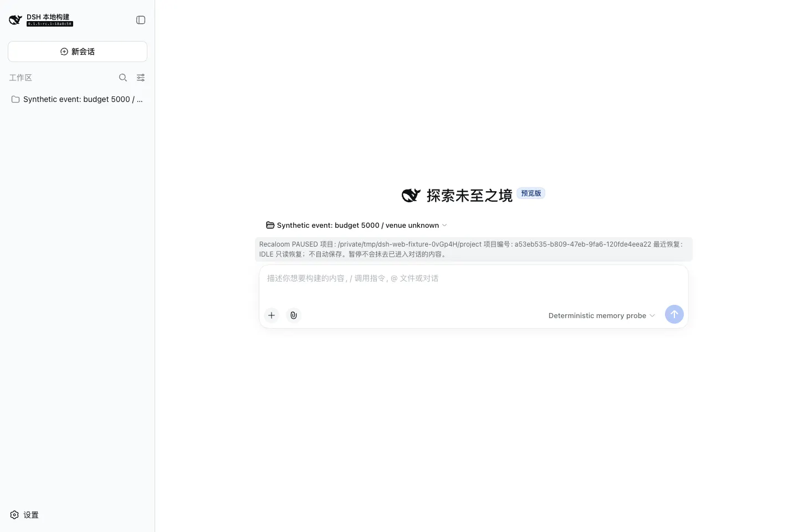Click the 预览版 preview badge
The height and width of the screenshot is (532, 798).
531,193
